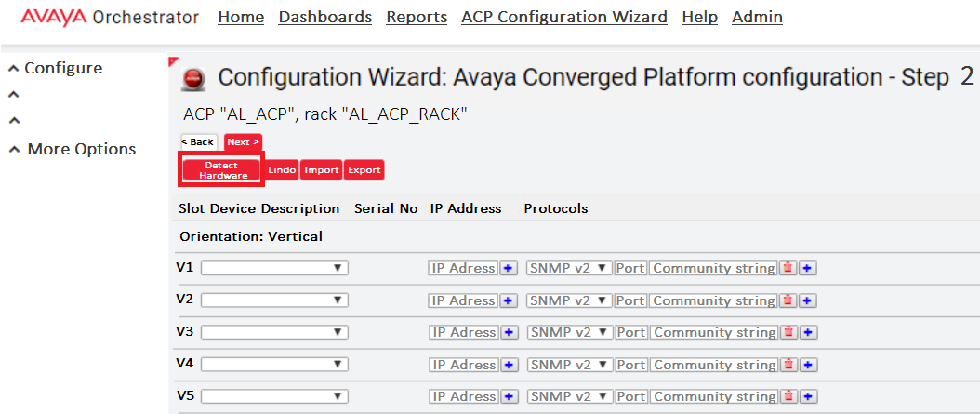Click the Detect Hardware button

tap(221, 170)
